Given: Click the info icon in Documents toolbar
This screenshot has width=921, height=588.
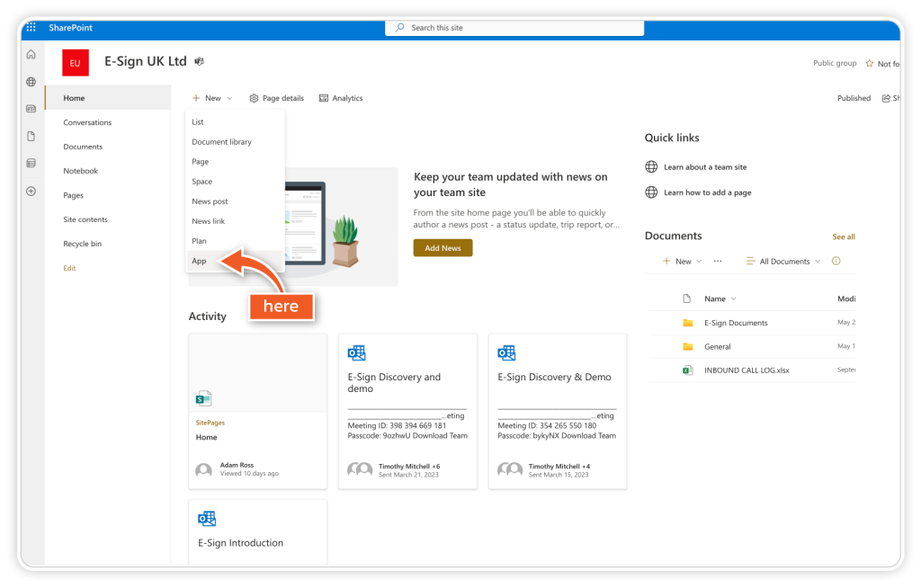Looking at the screenshot, I should 836,262.
